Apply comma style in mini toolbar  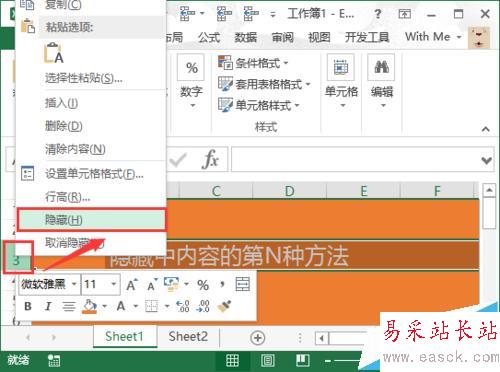pyautogui.click(x=222, y=285)
